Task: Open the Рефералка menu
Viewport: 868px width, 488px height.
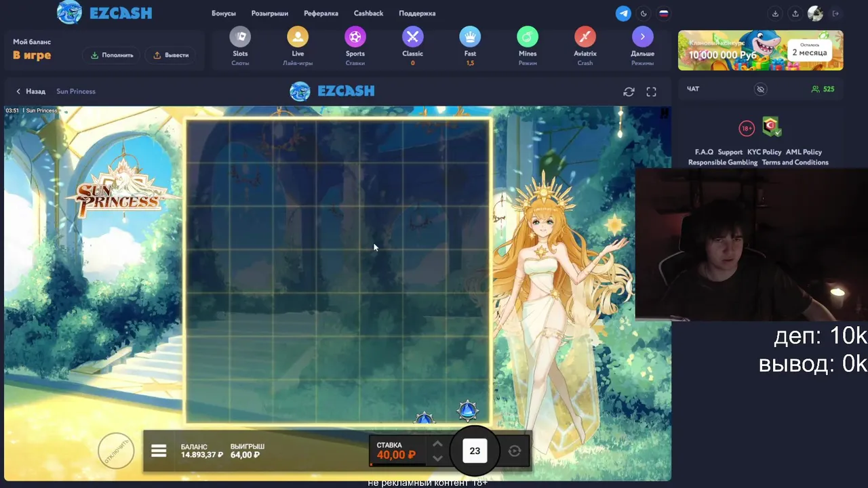Action: coord(321,14)
